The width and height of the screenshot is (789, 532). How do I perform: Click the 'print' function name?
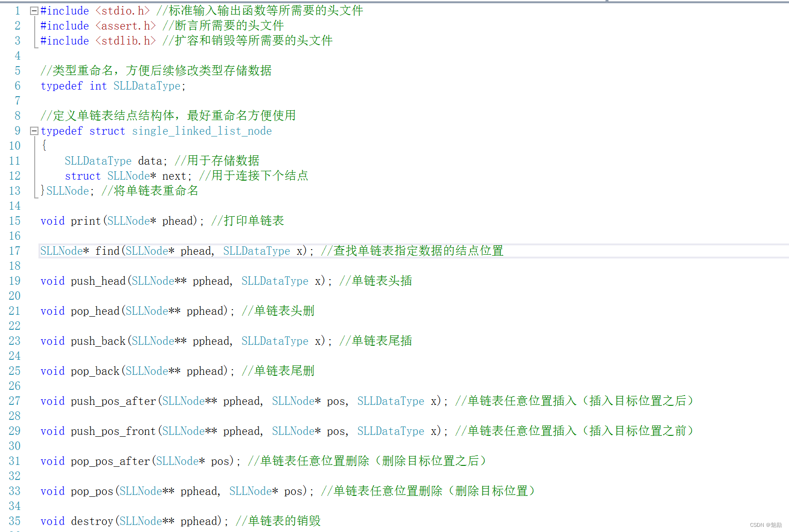(x=86, y=221)
